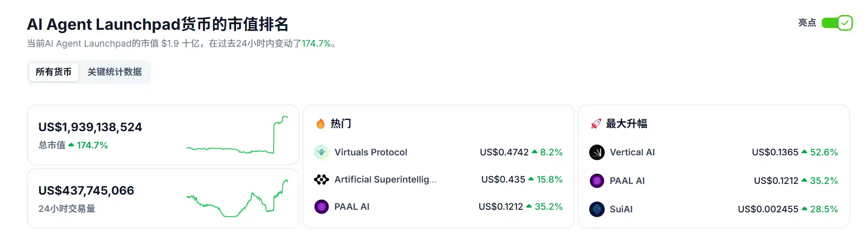This screenshot has height=246, width=868.
Task: Click the fire icon beside 热门
Action: click(320, 124)
